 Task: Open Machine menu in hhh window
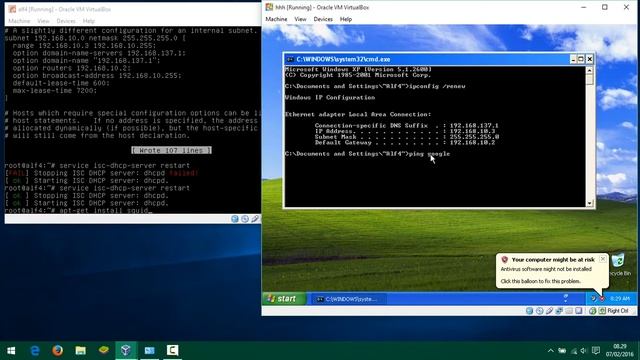click(x=276, y=19)
